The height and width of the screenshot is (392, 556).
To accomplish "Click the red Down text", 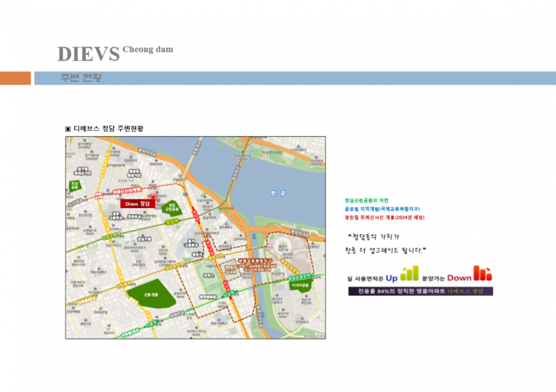I will point(459,278).
